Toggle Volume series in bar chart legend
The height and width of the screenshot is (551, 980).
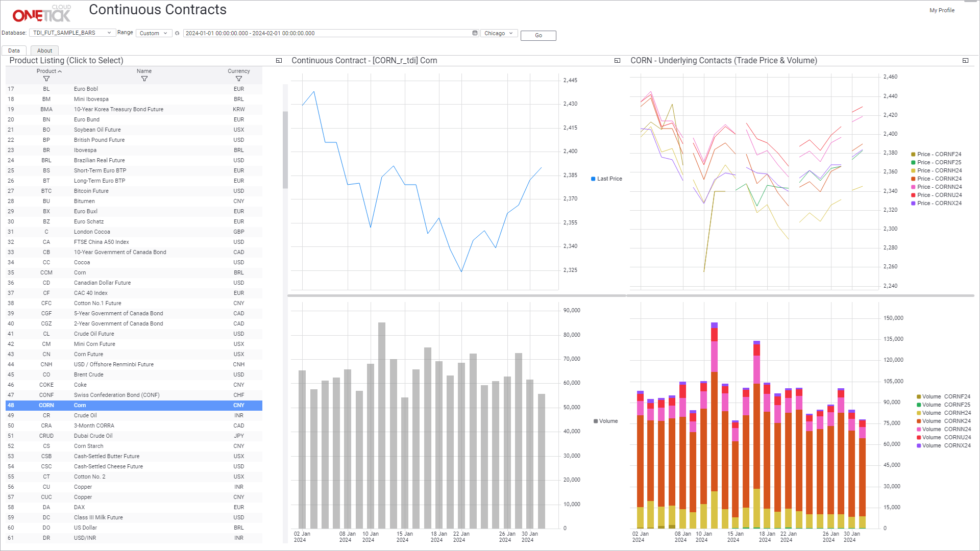[x=607, y=421]
